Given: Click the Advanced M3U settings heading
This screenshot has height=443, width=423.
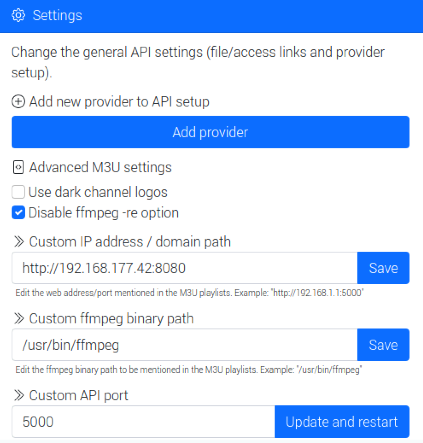Looking at the screenshot, I should [x=100, y=167].
